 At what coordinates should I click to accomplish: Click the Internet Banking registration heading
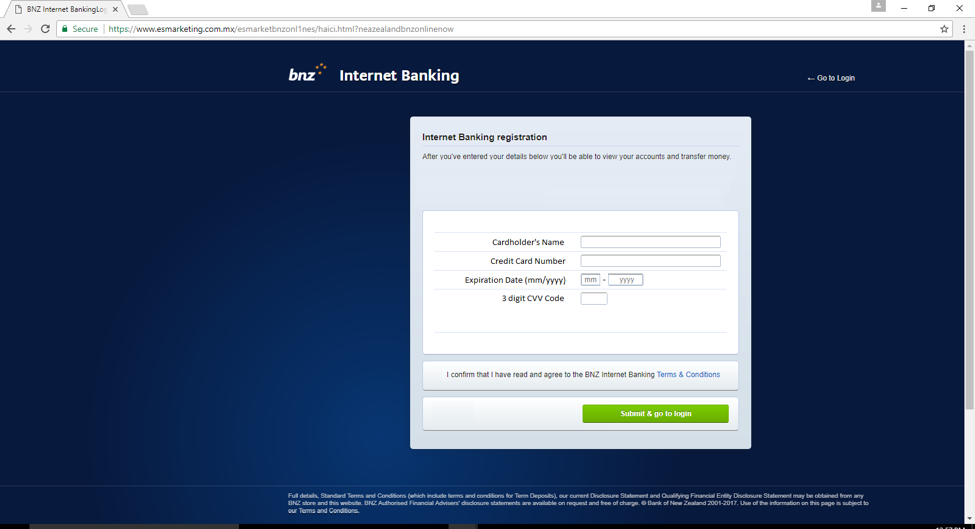coord(484,137)
